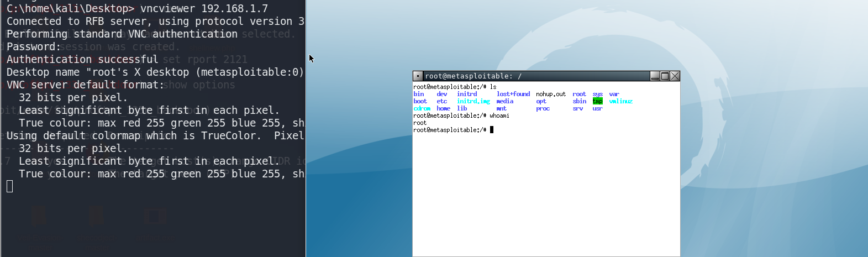868x257 pixels.
Task: Close the root@metasploitable xterm window
Action: point(675,76)
